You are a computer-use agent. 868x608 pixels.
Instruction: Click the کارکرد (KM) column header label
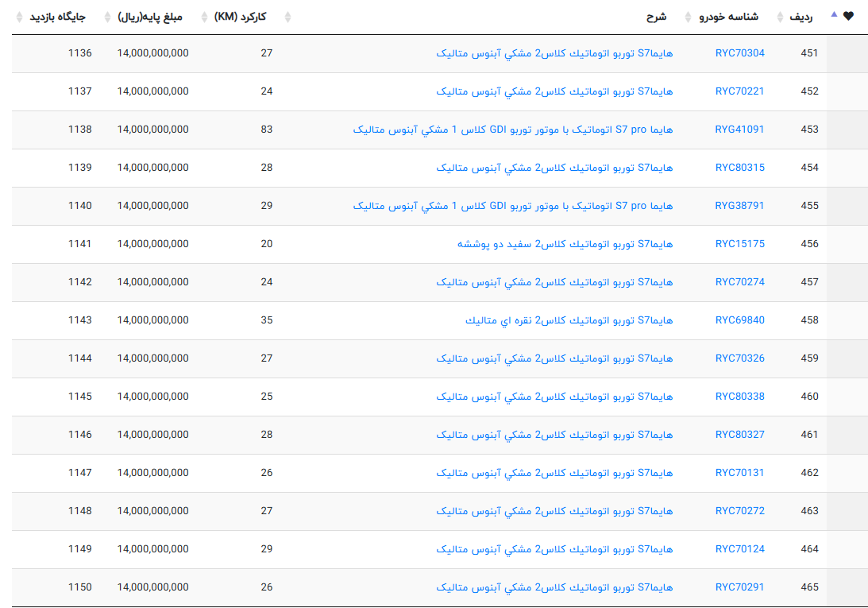(x=241, y=17)
